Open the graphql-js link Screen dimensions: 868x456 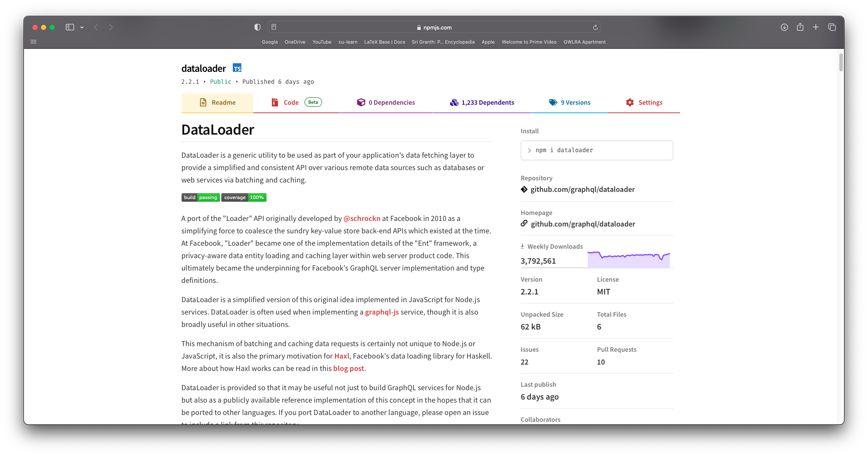point(382,312)
